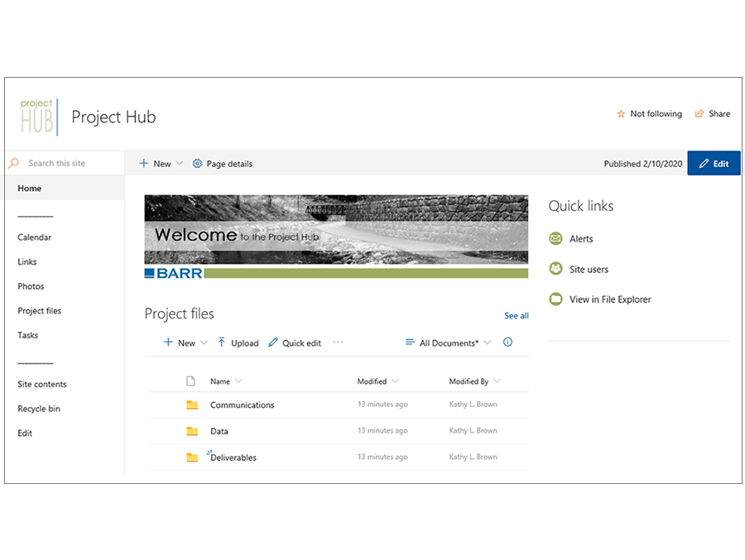745x560 pixels.
Task: Click the Site users people icon
Action: tap(555, 270)
